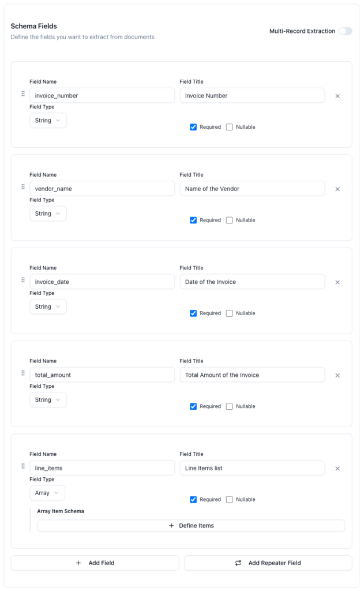Grab the drag handle for total_amount field
Viewport: 364px width, 591px height.
(x=23, y=373)
